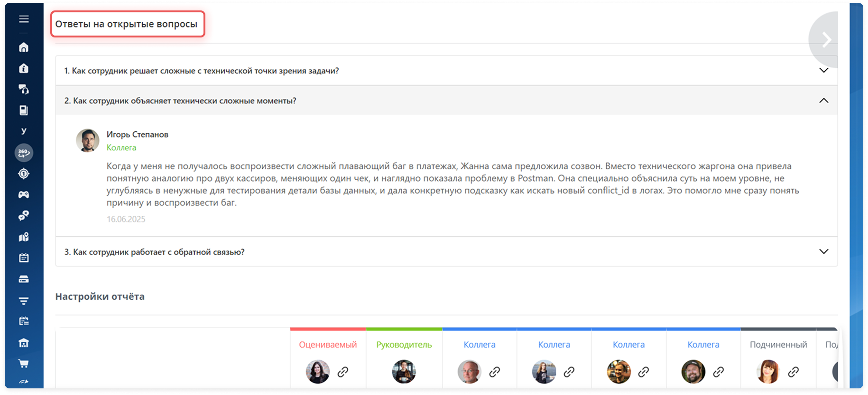Select the Оцениваемый column header
Image resolution: width=868 pixels, height=395 pixels.
point(328,345)
